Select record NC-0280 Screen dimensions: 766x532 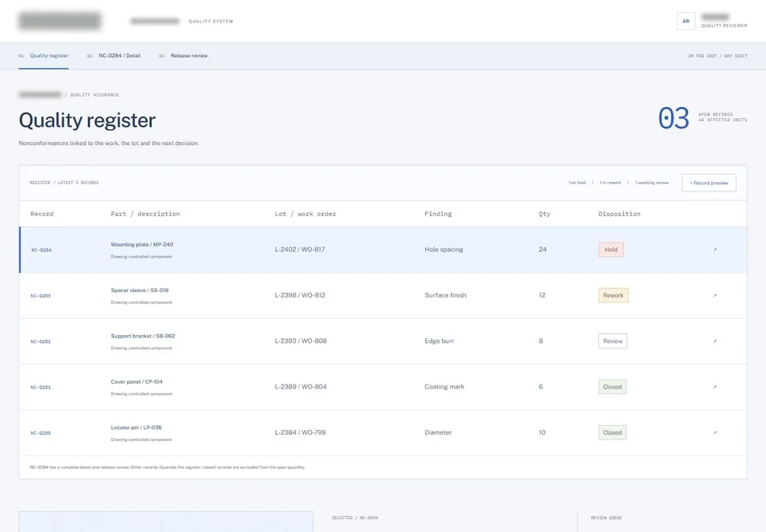click(41, 433)
